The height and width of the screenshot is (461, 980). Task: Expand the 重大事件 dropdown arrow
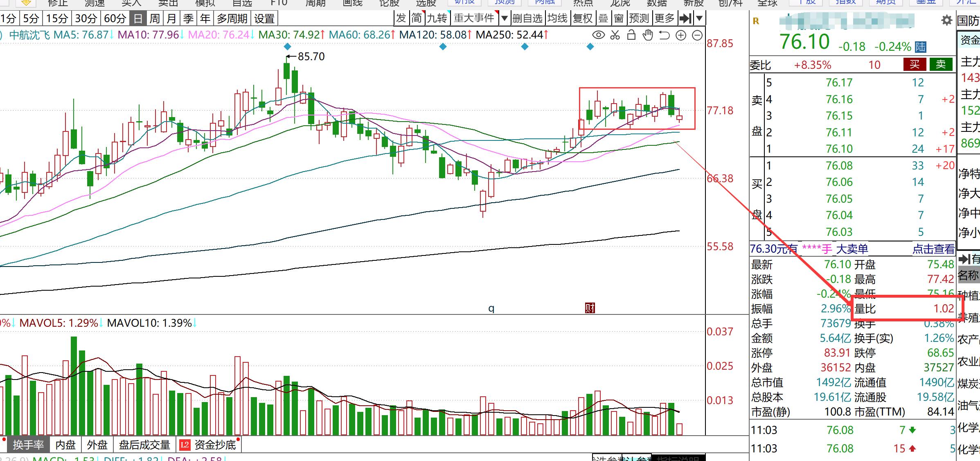click(505, 18)
